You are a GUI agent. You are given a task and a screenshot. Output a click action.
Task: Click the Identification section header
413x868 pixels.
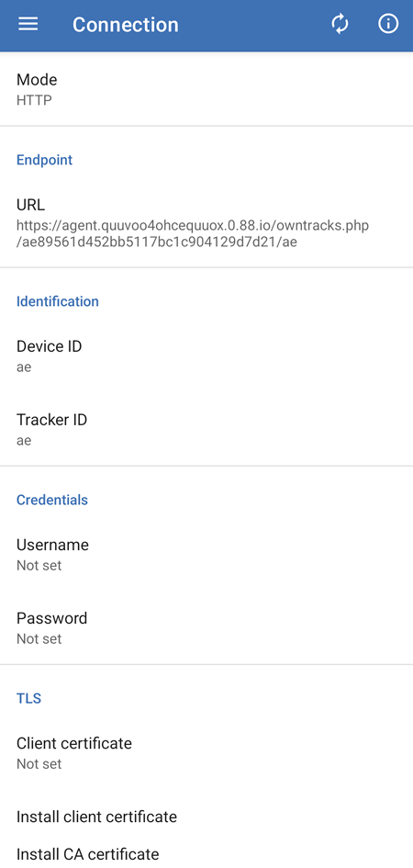tap(58, 301)
